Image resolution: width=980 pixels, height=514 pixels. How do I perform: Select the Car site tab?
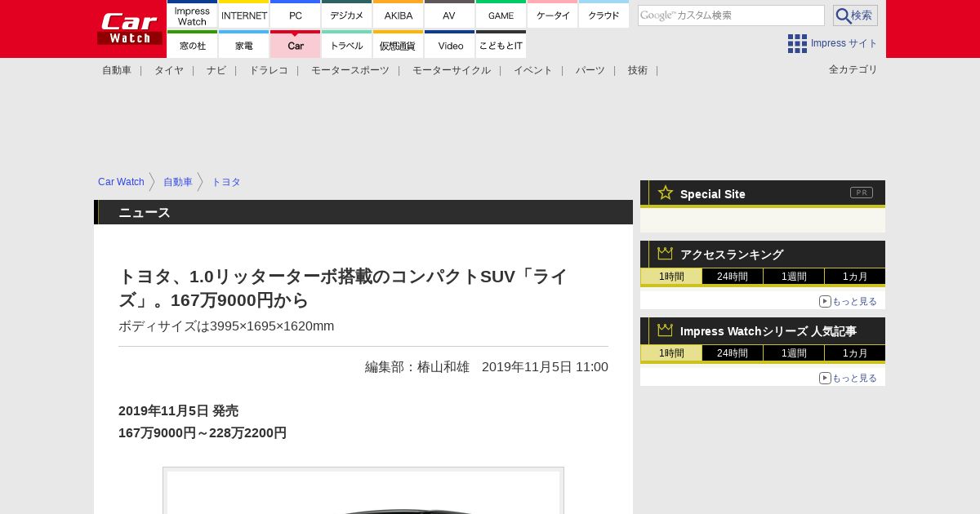pyautogui.click(x=296, y=45)
